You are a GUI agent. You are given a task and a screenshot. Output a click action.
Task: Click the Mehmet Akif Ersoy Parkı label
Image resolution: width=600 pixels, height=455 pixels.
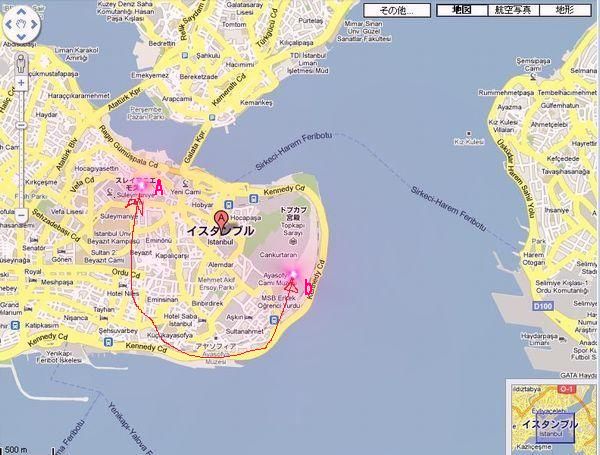click(x=216, y=283)
